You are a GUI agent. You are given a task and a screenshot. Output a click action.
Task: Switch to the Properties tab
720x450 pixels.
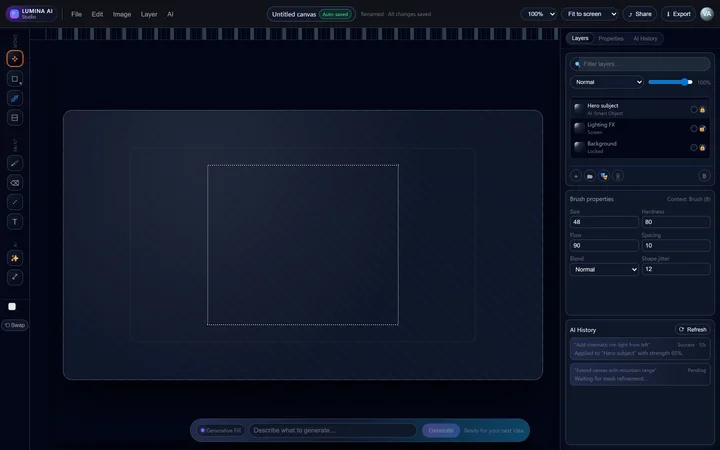611,38
